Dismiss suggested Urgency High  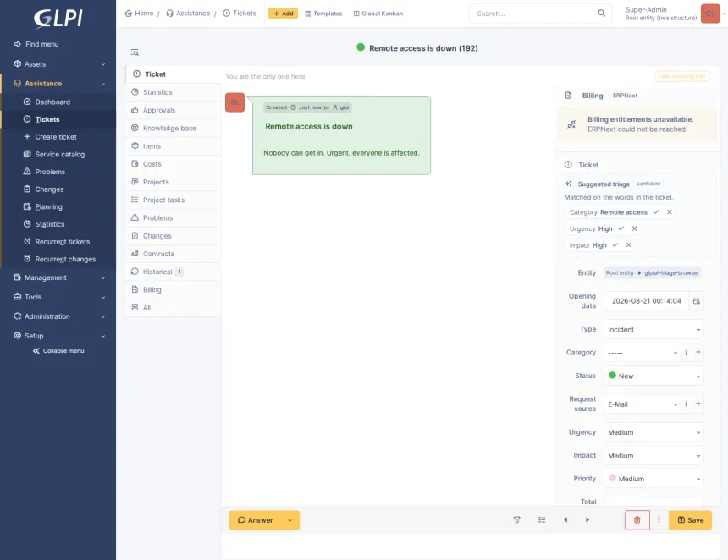click(634, 228)
